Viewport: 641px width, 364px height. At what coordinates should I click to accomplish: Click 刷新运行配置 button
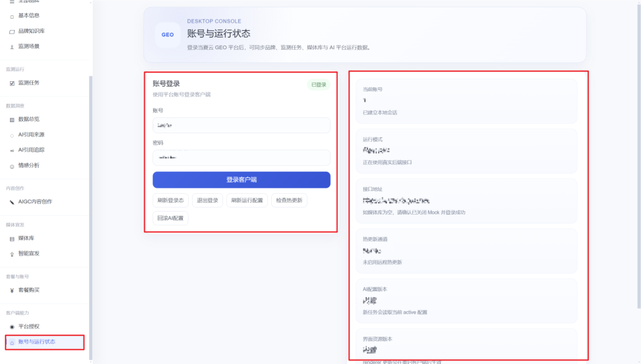click(247, 200)
